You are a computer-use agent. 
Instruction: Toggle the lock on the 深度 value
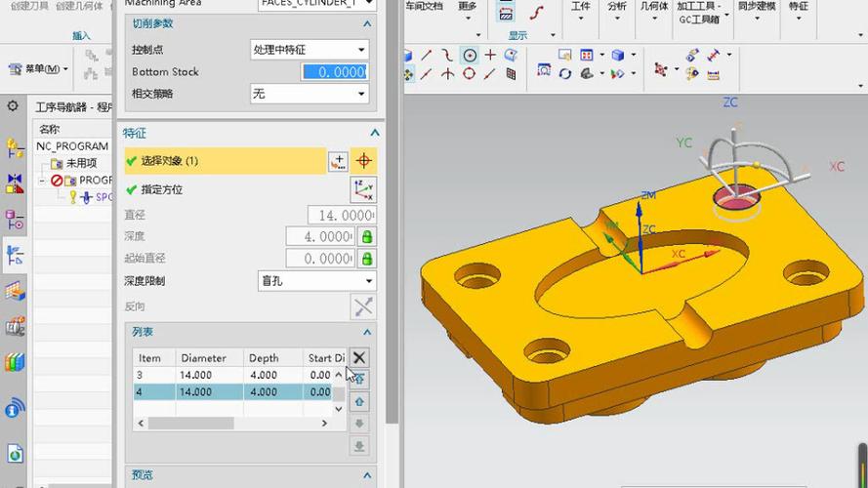tap(366, 237)
